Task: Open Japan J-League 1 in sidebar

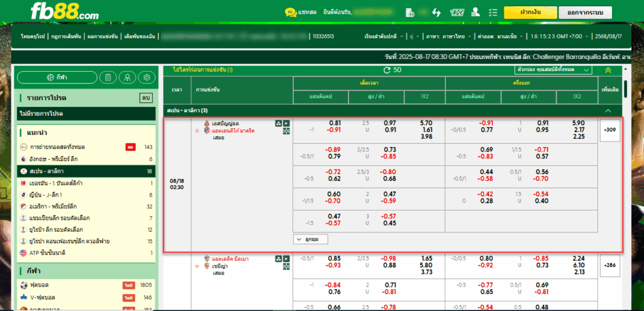Action: pyautogui.click(x=86, y=195)
